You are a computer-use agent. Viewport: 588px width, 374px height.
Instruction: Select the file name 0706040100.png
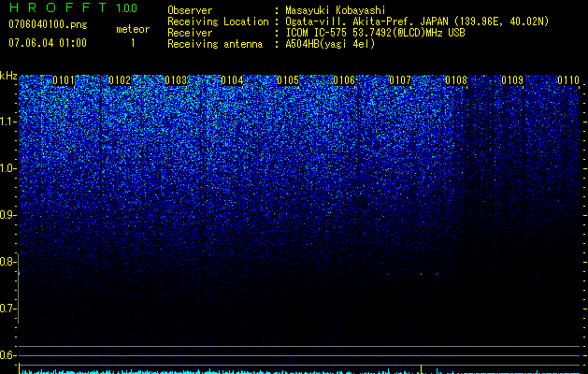[48, 24]
